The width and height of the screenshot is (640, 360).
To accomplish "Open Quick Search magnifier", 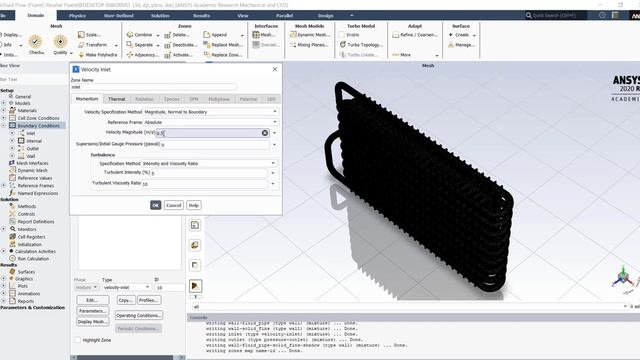I will [529, 16].
